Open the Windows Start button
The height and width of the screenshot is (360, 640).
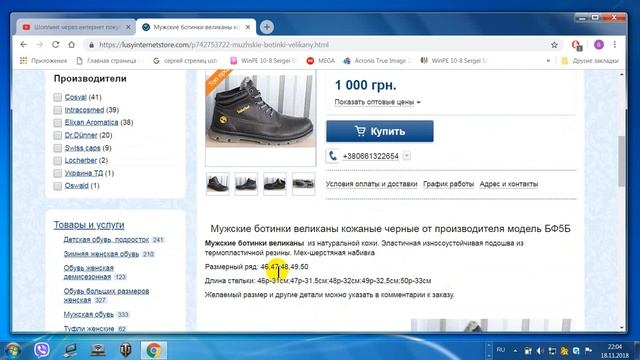(x=13, y=350)
